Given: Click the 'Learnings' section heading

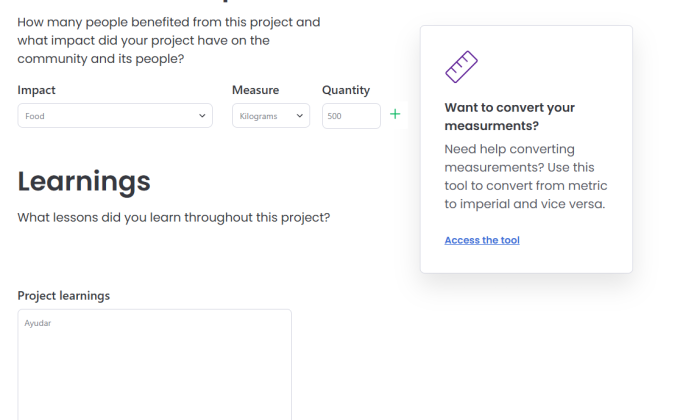Looking at the screenshot, I should click(84, 181).
